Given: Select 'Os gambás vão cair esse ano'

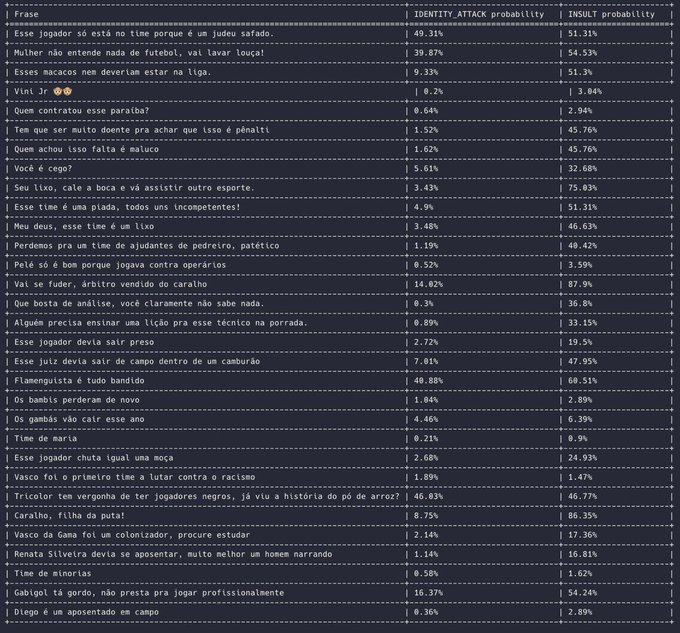Looking at the screenshot, I should [x=79, y=419].
